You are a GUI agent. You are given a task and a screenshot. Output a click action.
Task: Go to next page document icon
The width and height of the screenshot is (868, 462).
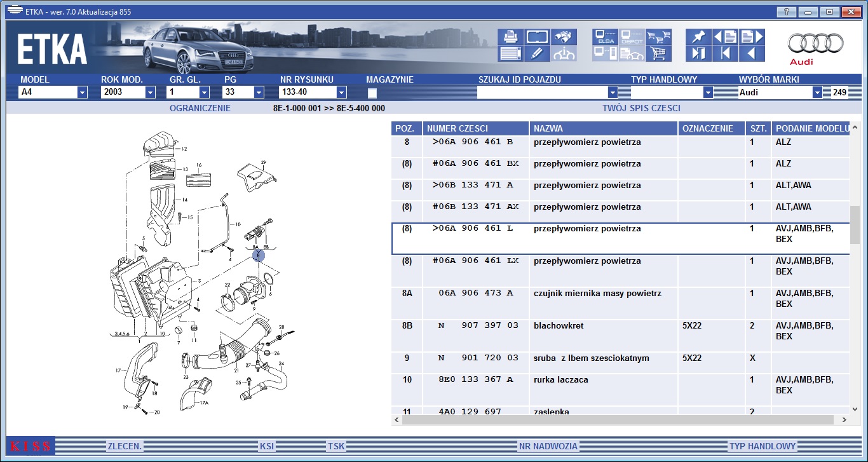[x=751, y=37]
